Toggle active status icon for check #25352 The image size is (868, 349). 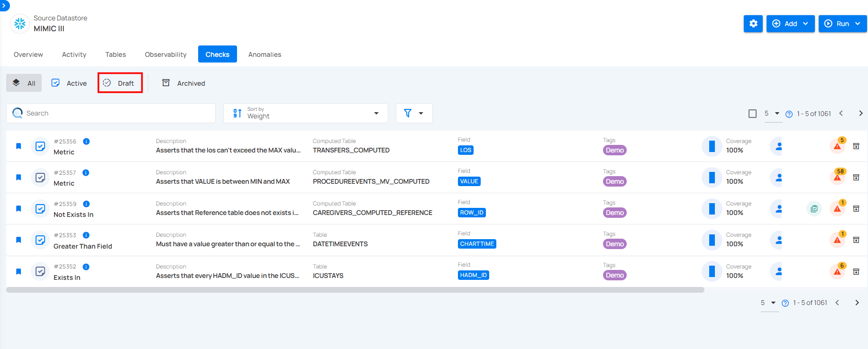pyautogui.click(x=40, y=271)
